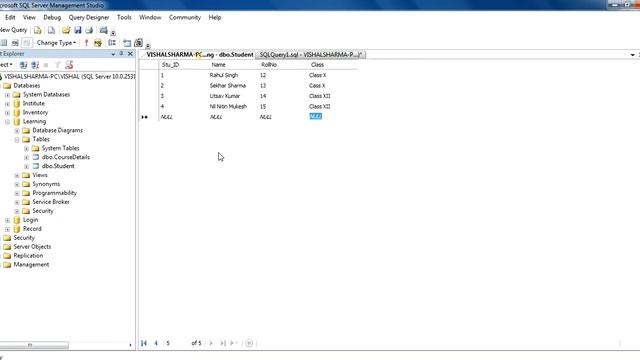This screenshot has width=640, height=360.
Task: Expand the dbo.CourseDetails table node
Action: click(26, 157)
